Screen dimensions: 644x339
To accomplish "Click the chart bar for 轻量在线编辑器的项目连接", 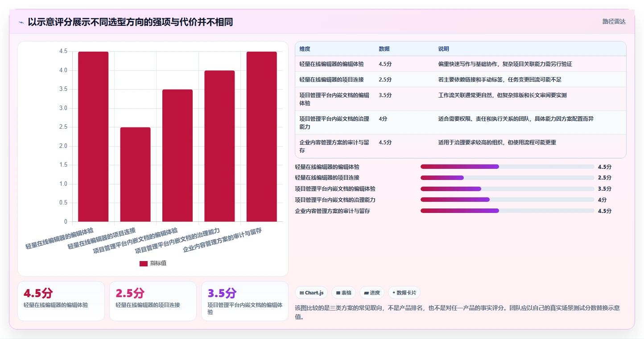I will tap(135, 174).
